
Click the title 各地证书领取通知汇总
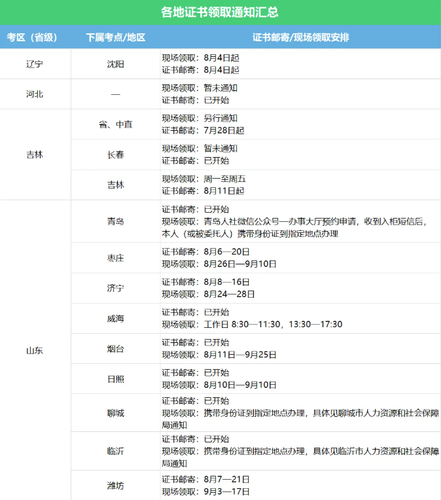tap(220, 12)
